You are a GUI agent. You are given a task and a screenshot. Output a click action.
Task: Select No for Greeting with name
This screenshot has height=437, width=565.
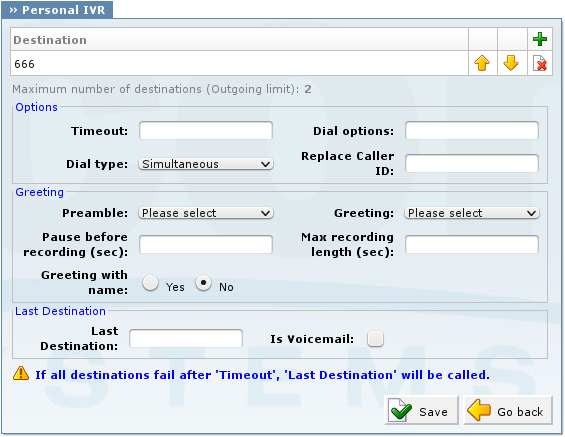point(204,283)
